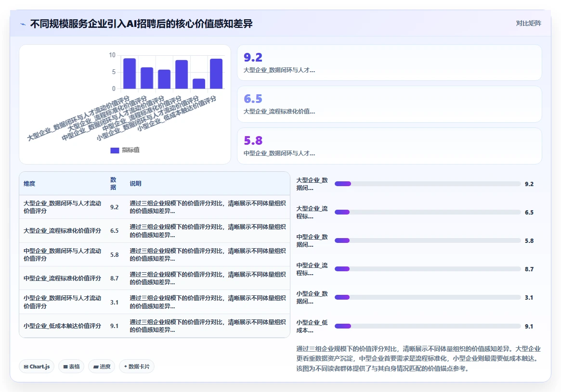This screenshot has height=392, width=561.
Task: Click the first chart bar, tallest on left
Action: point(130,73)
